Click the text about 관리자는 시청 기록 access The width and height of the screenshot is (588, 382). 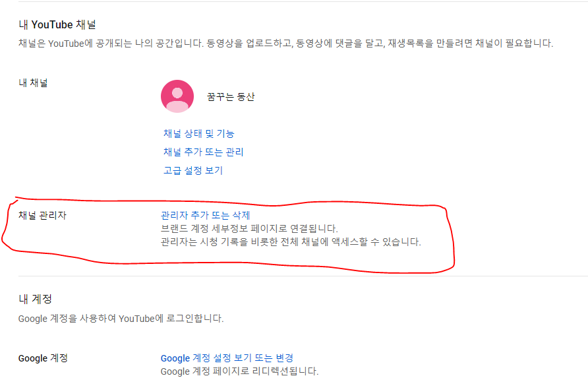coord(291,241)
